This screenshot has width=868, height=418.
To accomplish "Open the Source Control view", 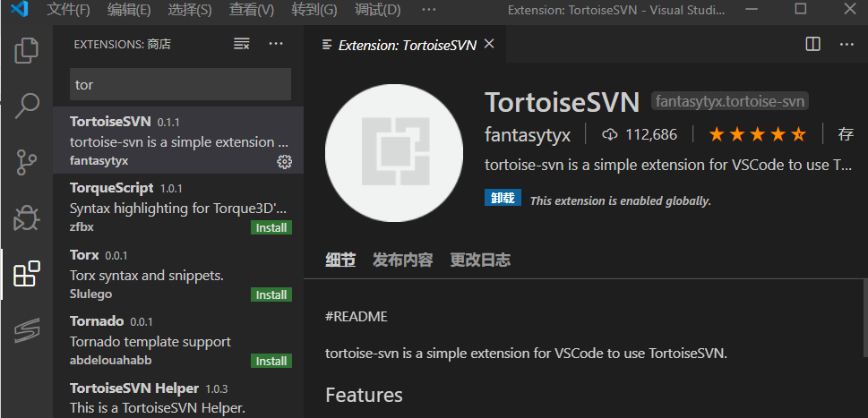I will (x=27, y=163).
